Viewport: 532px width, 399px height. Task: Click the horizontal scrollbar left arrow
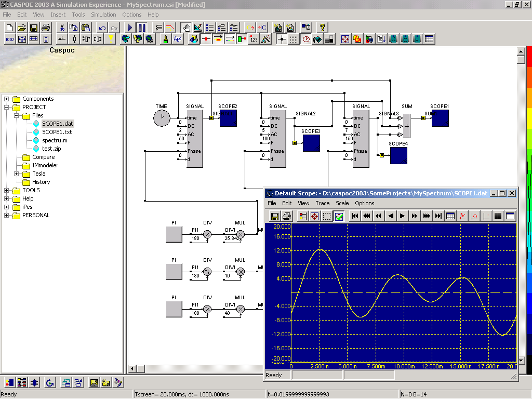pyautogui.click(x=132, y=368)
